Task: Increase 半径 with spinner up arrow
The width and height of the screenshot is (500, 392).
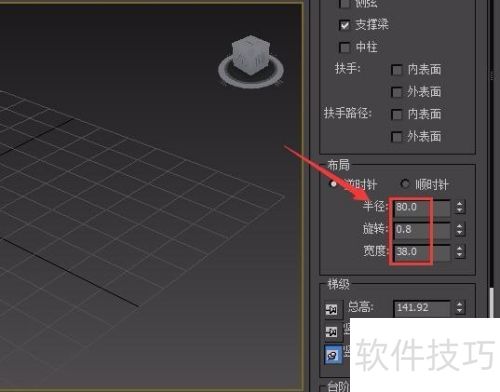Action: tap(460, 204)
